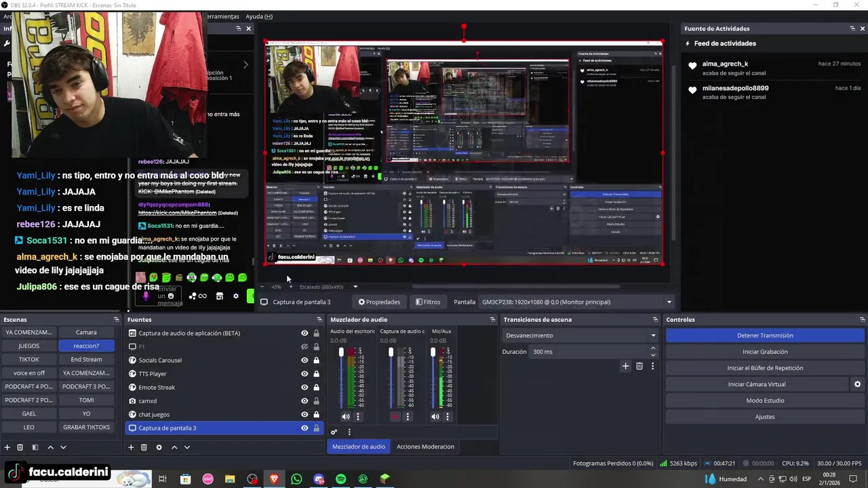Click Detener Transmisión button
The height and width of the screenshot is (488, 868).
point(765,335)
